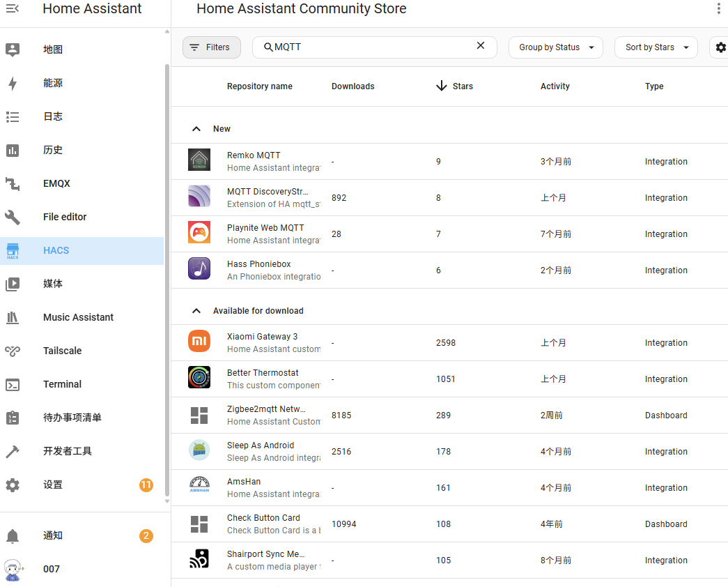Screen dimensions: 728x587
Task: Open File editor wrench icon
Action: [13, 218]
